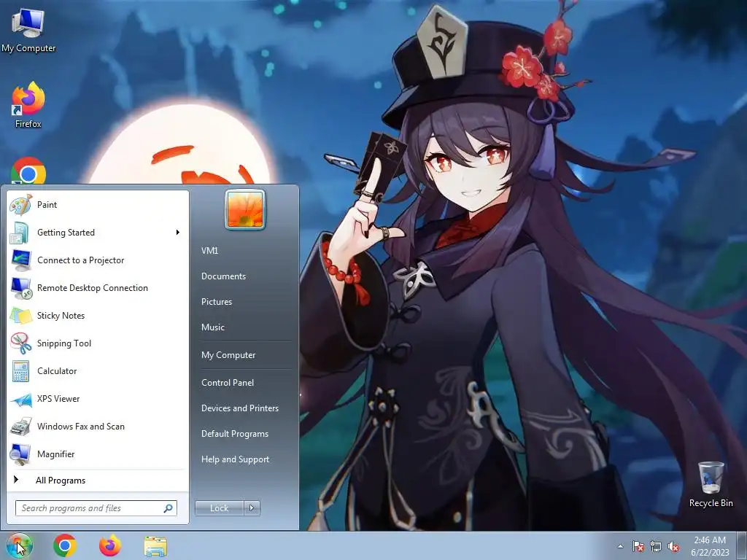Show hidden tray icons arrow

pos(620,546)
